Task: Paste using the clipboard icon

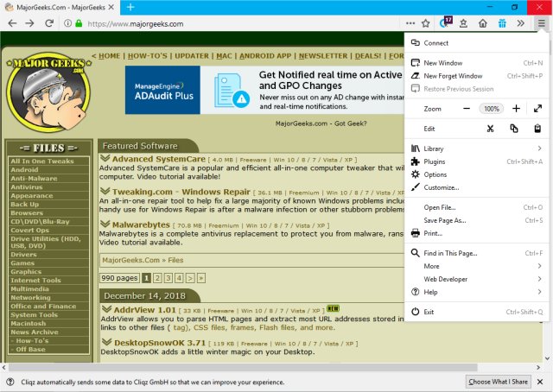Action: pos(537,129)
